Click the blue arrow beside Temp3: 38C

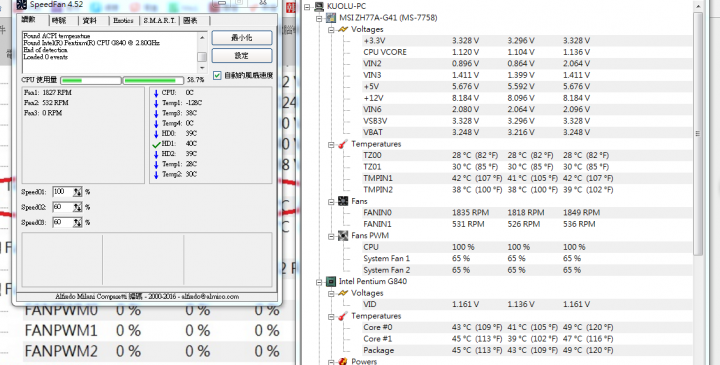pos(156,113)
